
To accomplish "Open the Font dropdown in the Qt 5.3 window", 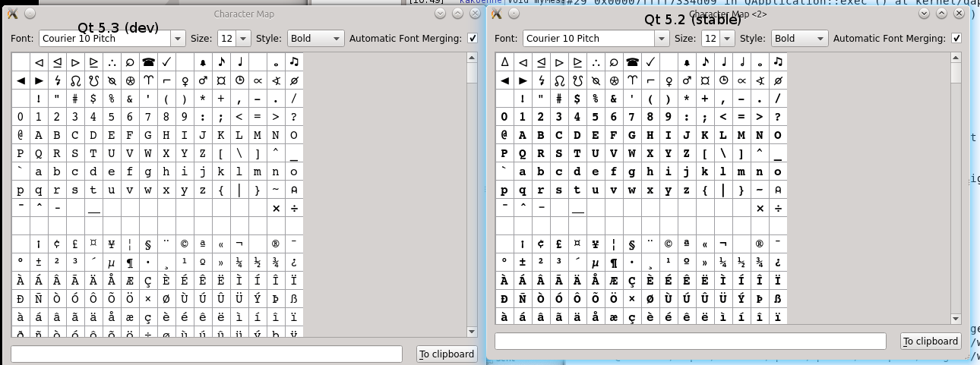I will (177, 39).
